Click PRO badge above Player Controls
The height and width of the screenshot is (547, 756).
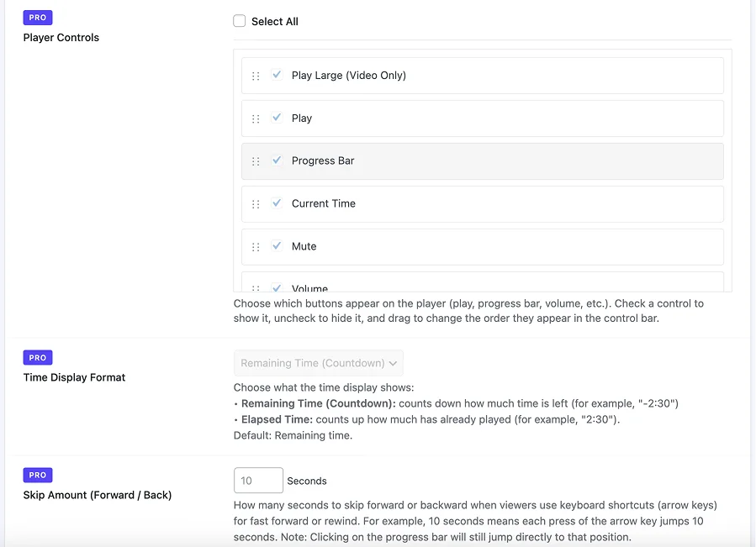(38, 18)
